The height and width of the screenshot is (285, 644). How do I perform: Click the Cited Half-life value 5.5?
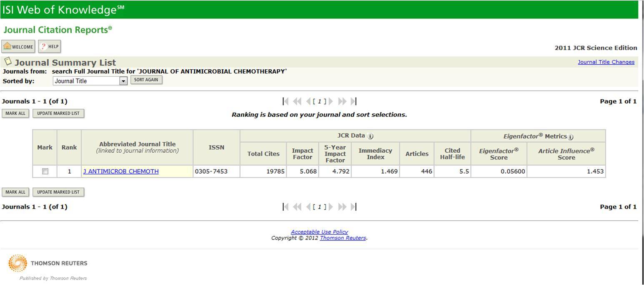click(x=464, y=171)
